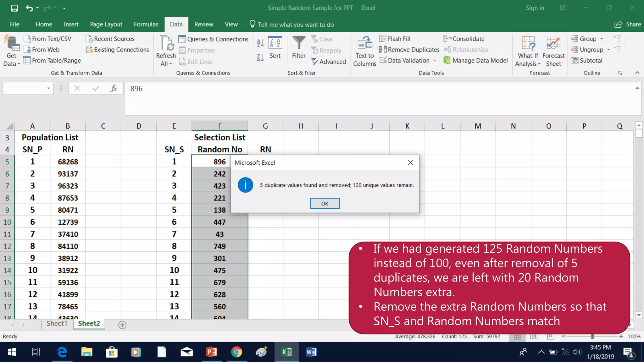
Task: Click the Undo arrow icon
Action: pos(29,8)
